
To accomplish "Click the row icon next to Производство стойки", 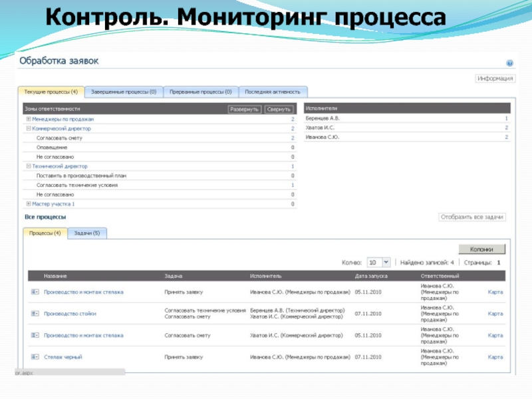I will pyautogui.click(x=35, y=313).
